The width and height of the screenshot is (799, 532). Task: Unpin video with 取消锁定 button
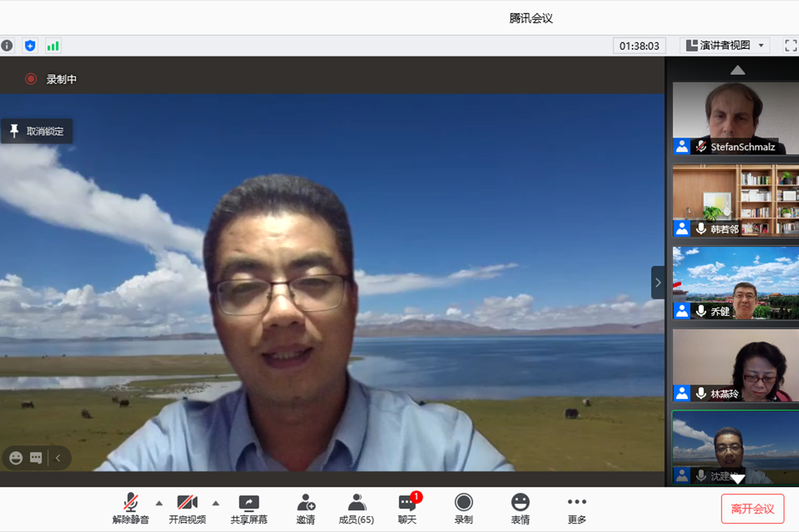(x=37, y=131)
